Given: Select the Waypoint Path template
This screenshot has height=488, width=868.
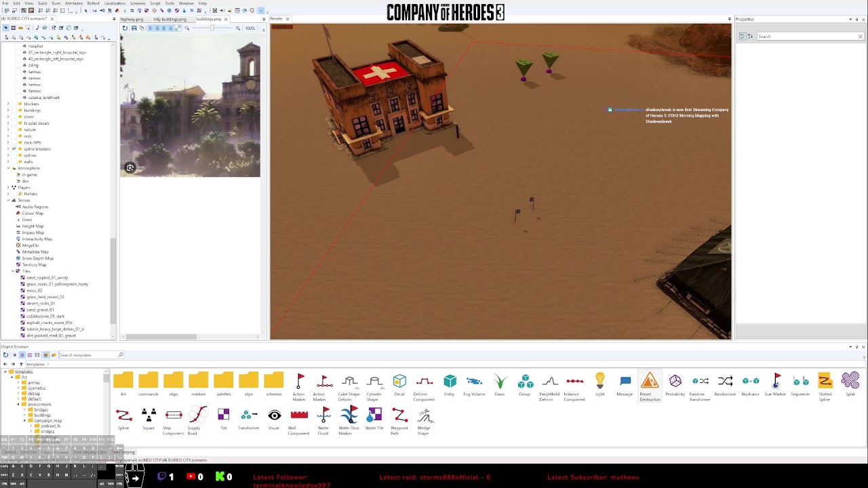Looking at the screenshot, I should 399,415.
